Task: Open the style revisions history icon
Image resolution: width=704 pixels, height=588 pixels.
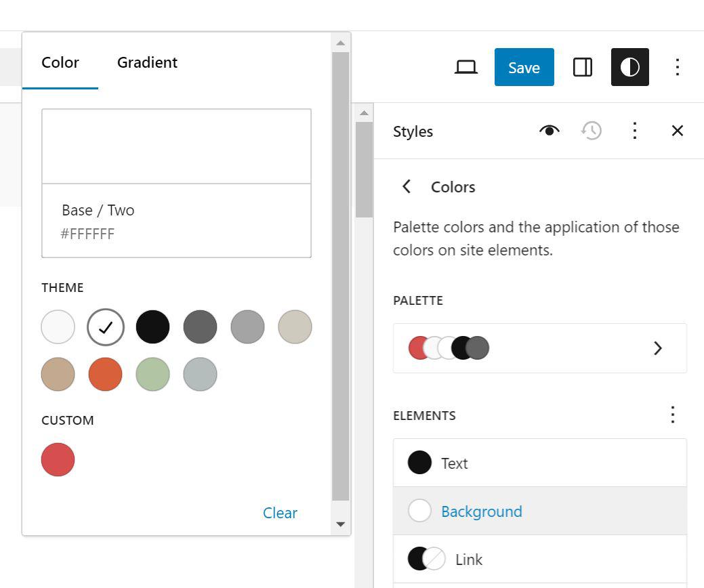Action: click(x=592, y=131)
